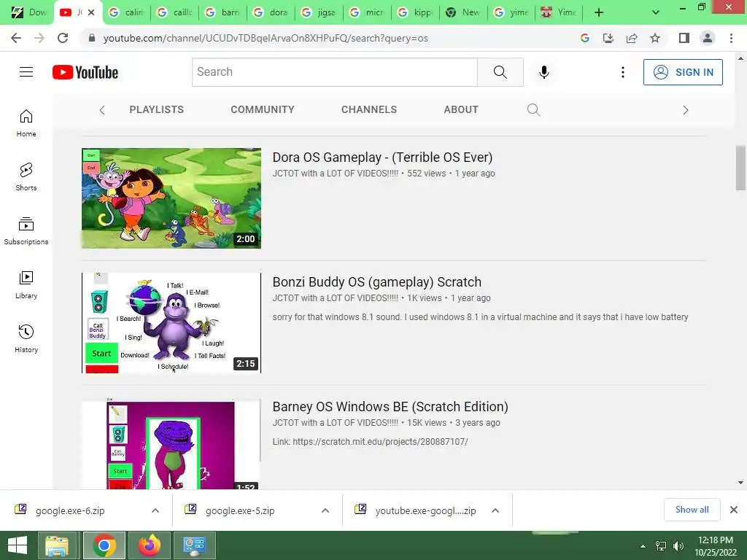747x560 pixels.
Task: Switch to the 'jigsa' browser tab
Action: [x=319, y=12]
